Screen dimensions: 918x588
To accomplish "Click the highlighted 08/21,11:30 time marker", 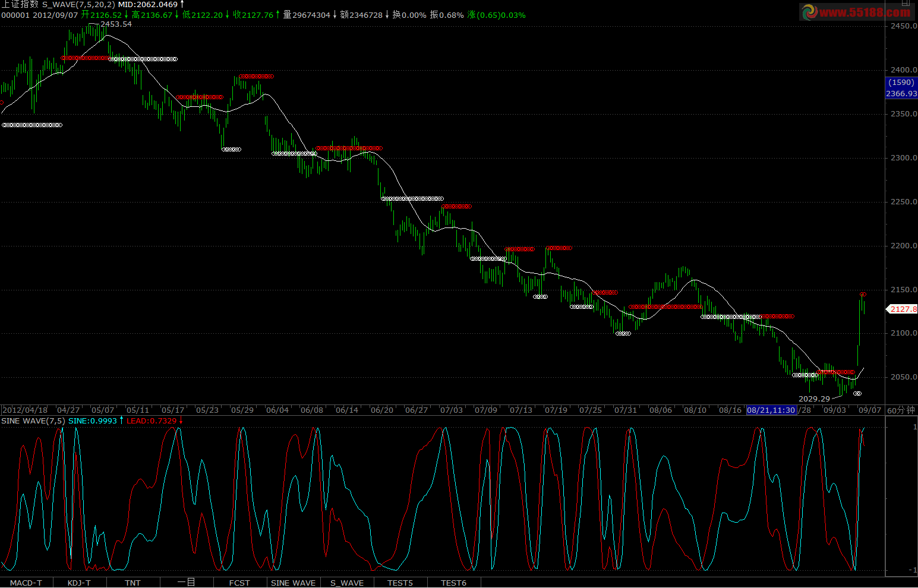I will (771, 410).
